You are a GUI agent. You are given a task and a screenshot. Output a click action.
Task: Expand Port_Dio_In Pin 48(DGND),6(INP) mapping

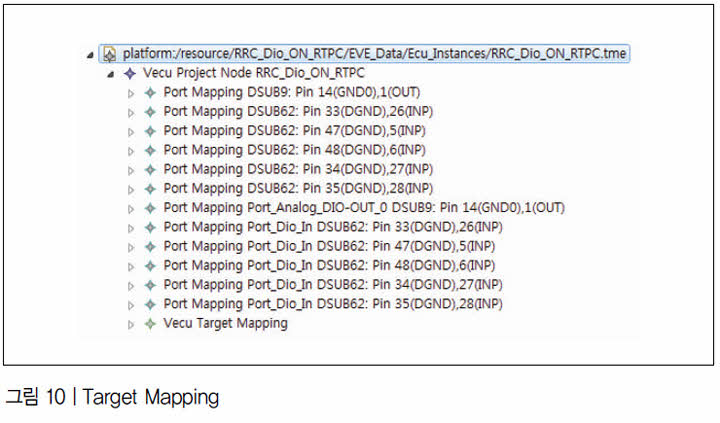131,267
